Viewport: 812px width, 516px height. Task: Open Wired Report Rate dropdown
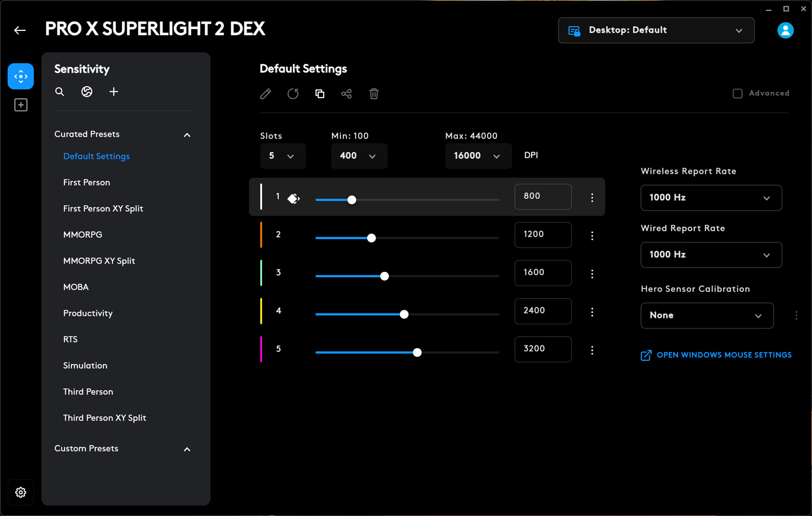pos(711,254)
